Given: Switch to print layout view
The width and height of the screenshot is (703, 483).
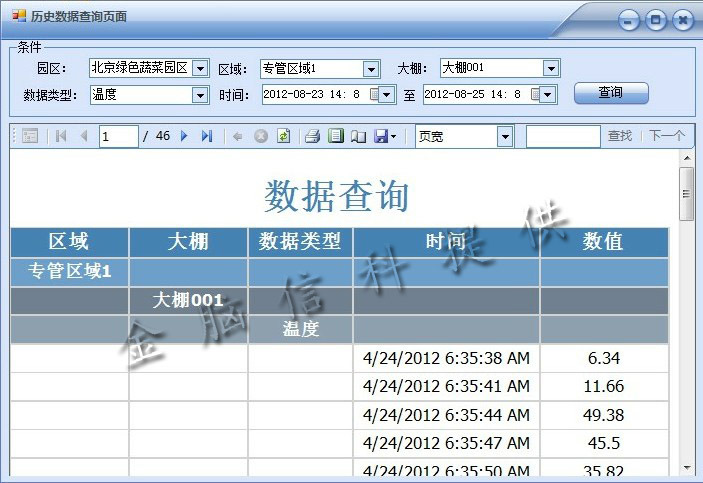Looking at the screenshot, I should pyautogui.click(x=335, y=136).
